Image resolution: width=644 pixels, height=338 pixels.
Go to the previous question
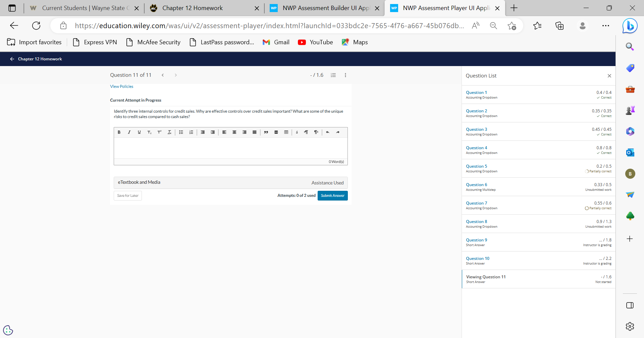pyautogui.click(x=163, y=75)
